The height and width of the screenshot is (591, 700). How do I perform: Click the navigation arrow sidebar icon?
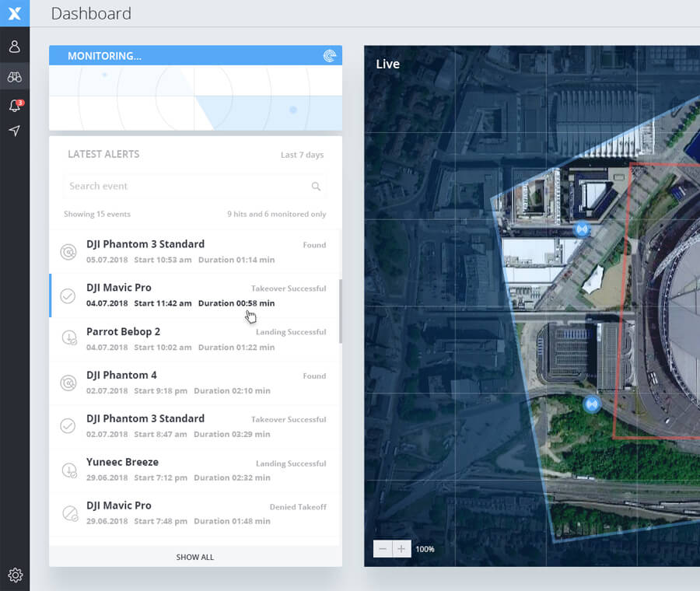[x=14, y=131]
